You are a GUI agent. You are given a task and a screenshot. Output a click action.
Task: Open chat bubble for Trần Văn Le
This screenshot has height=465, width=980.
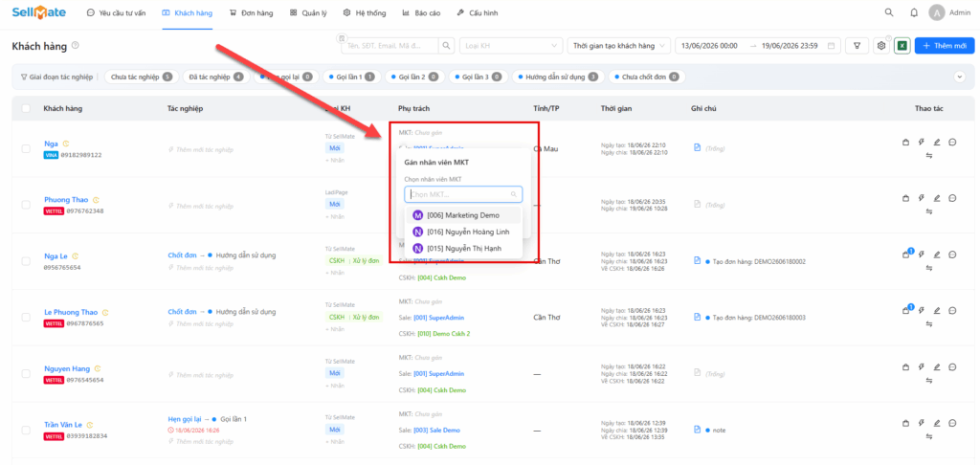tap(952, 423)
